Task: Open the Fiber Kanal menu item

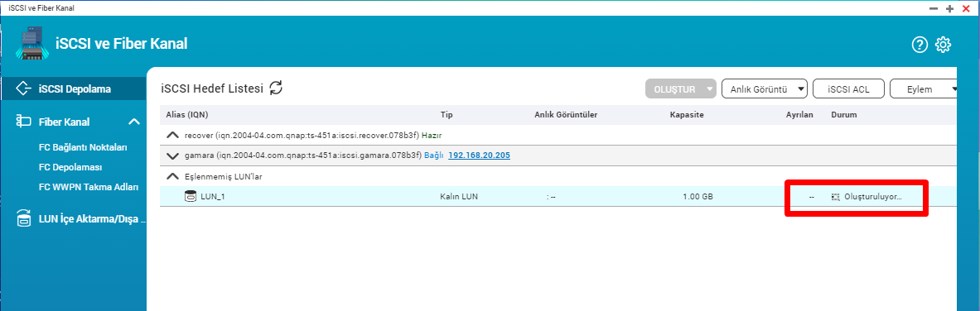Action: [x=65, y=122]
